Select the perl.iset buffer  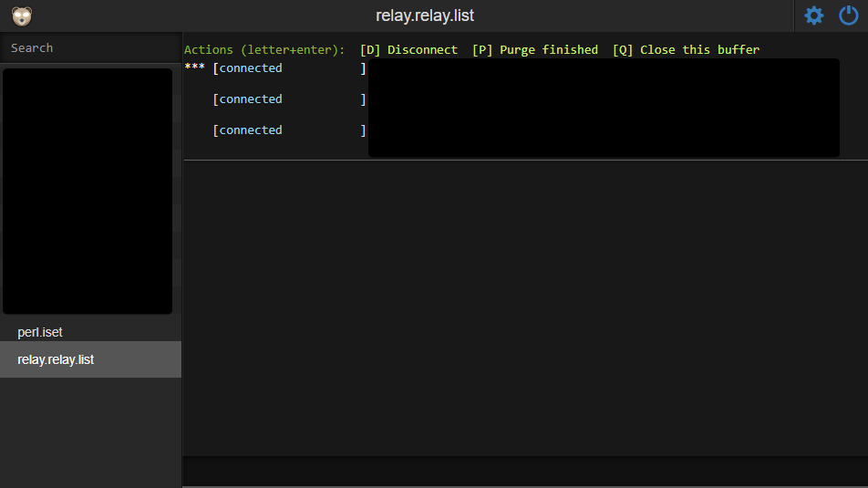[91, 332]
